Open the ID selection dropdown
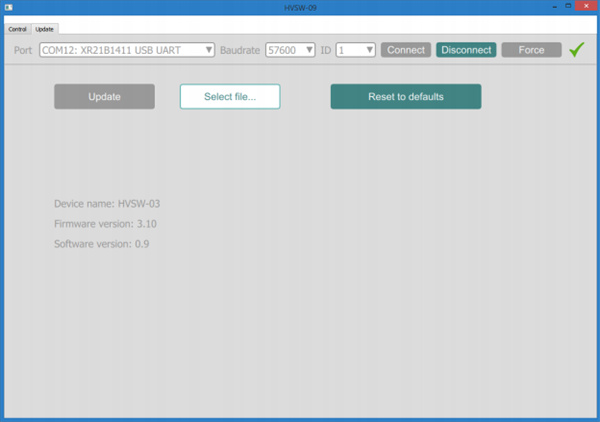 click(355, 49)
